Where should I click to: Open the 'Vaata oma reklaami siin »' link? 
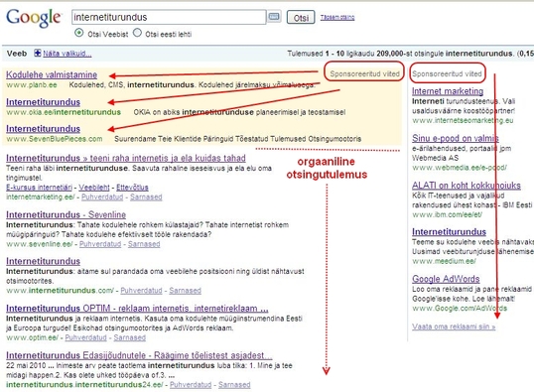[454, 327]
